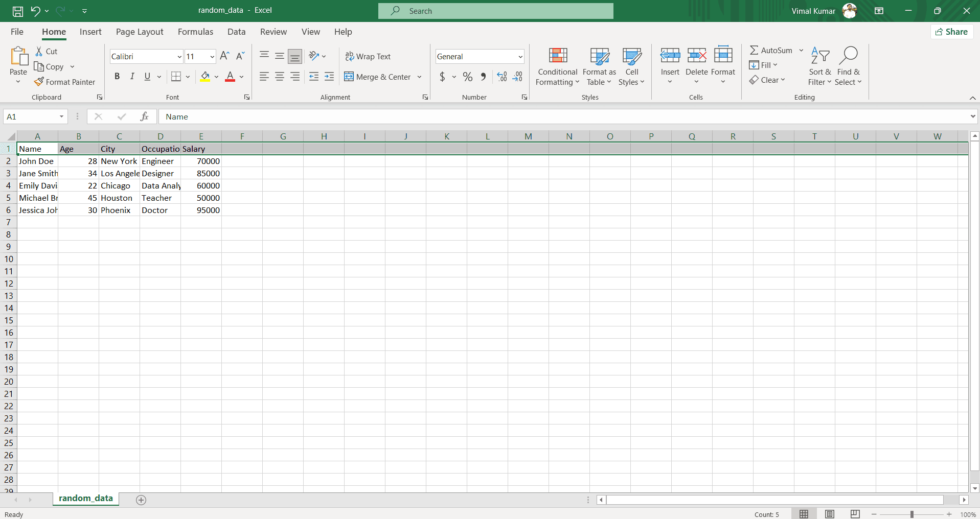Open the Formulas ribbon tab
980x519 pixels.
click(195, 32)
